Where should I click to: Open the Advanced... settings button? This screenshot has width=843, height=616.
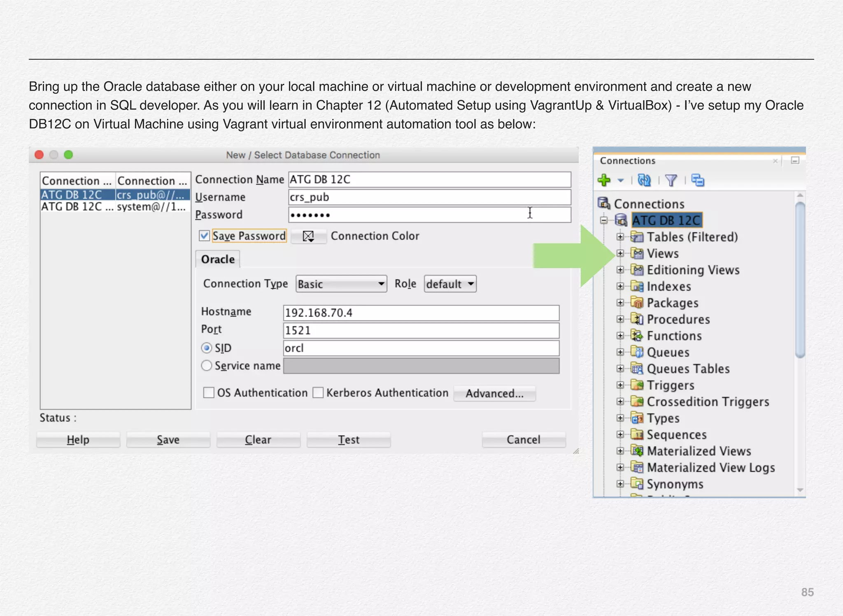[494, 393]
